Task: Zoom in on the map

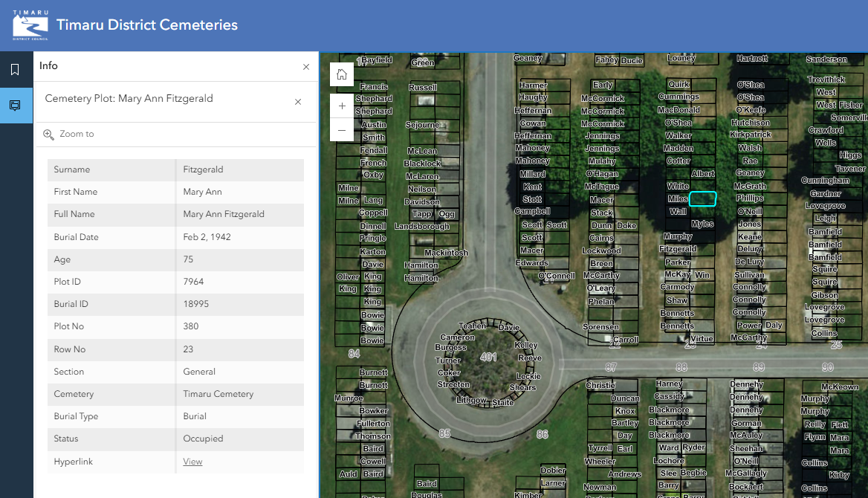Action: pos(342,106)
